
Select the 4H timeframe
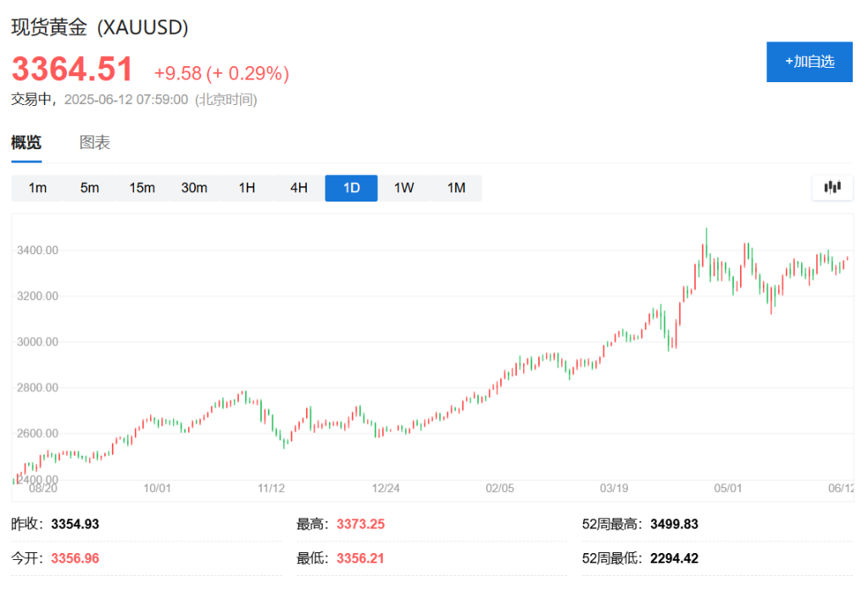tap(298, 187)
